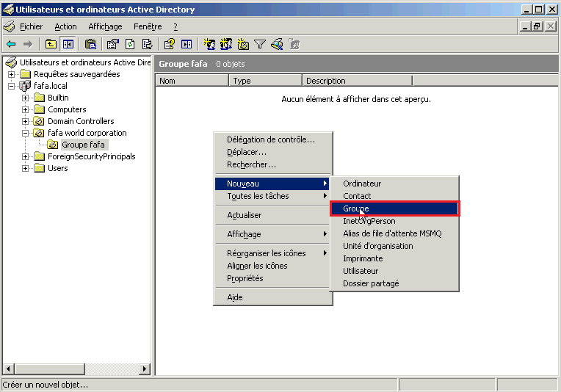
Task: Select Délégation de contrôle… context entry
Action: [x=272, y=139]
